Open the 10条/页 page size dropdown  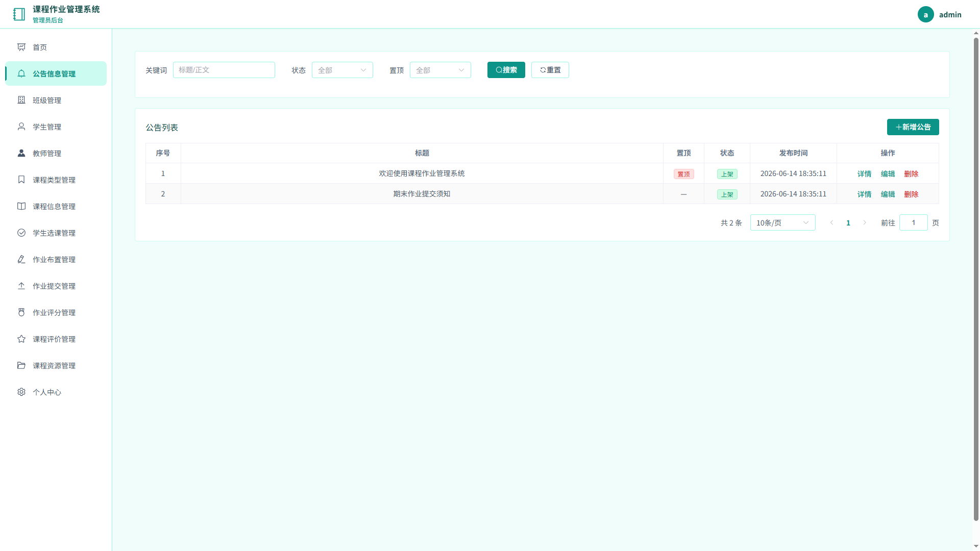coord(783,222)
